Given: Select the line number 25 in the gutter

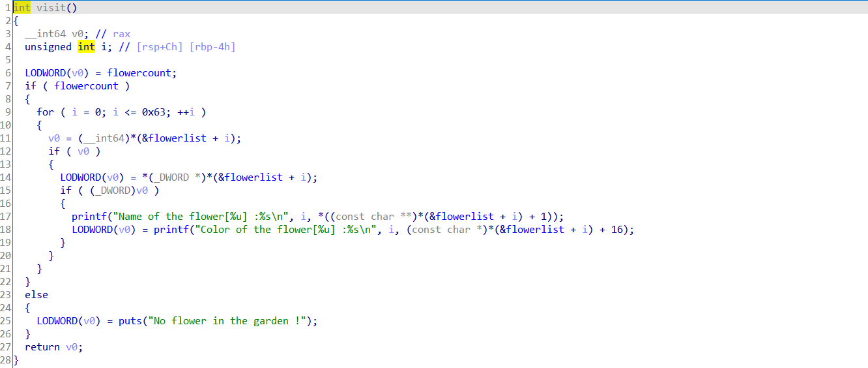Looking at the screenshot, I should pos(6,320).
